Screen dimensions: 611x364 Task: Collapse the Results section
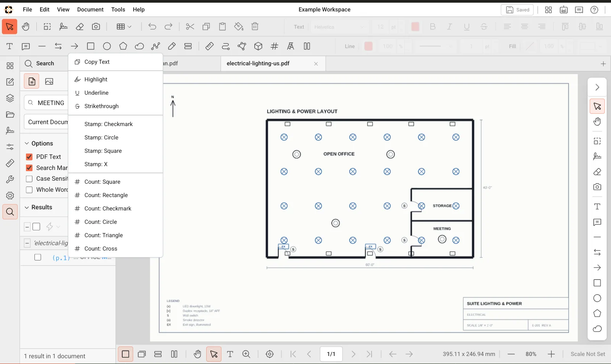point(27,207)
